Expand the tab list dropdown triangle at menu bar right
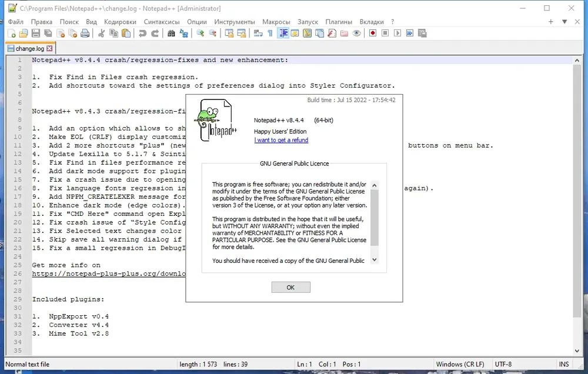This screenshot has height=374, width=588. (564, 22)
